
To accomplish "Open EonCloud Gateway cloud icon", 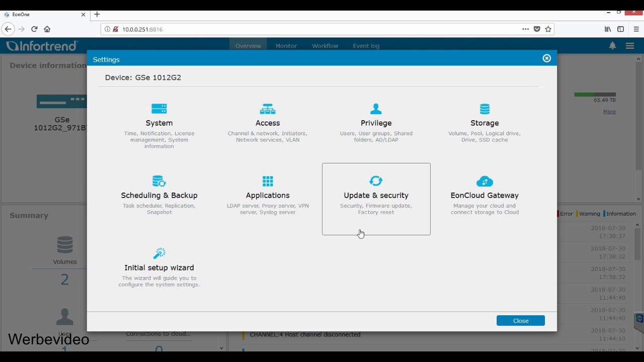I will (x=485, y=181).
